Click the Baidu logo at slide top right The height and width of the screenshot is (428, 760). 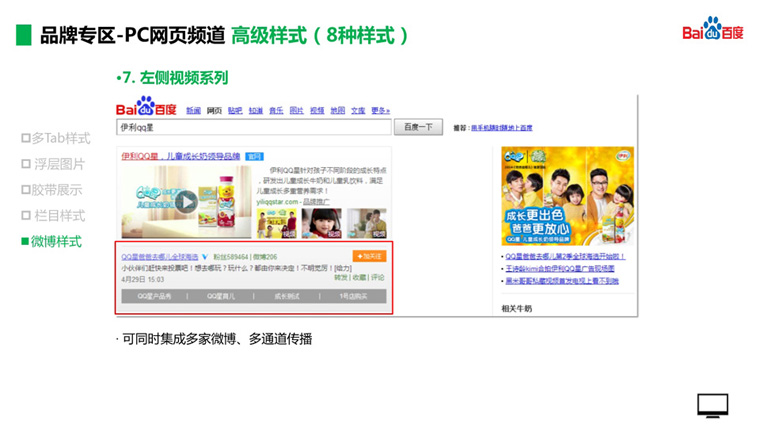click(712, 28)
